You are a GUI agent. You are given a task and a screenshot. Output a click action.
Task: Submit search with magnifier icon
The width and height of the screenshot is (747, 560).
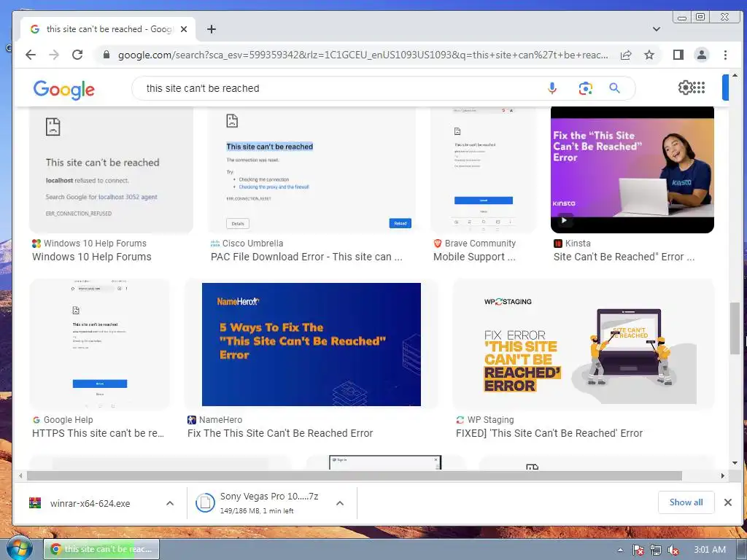(614, 88)
